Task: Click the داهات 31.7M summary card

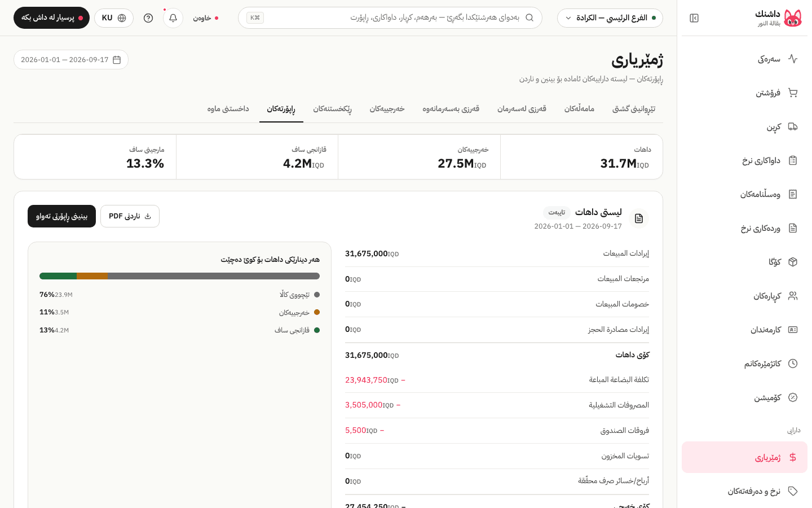Action: (581, 157)
